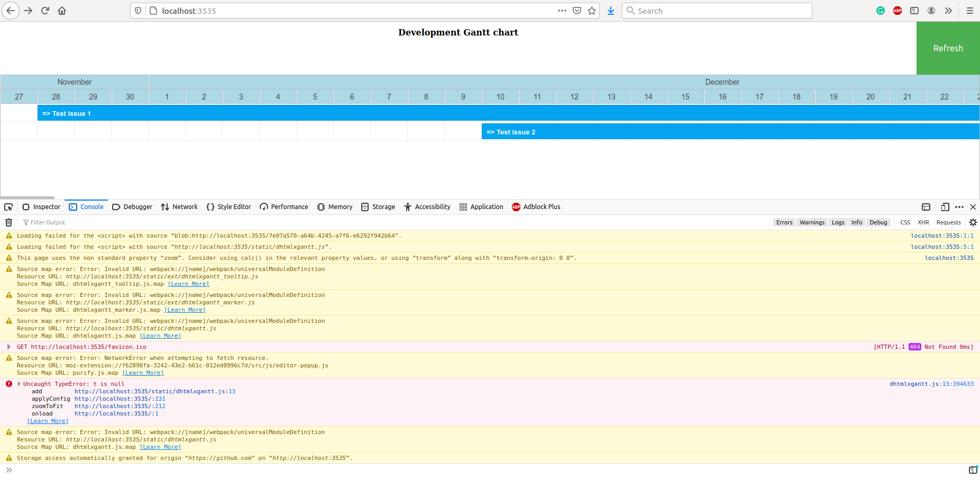This screenshot has height=487, width=980.
Task: Open the page actions three-dot menu
Action: pyautogui.click(x=562, y=11)
